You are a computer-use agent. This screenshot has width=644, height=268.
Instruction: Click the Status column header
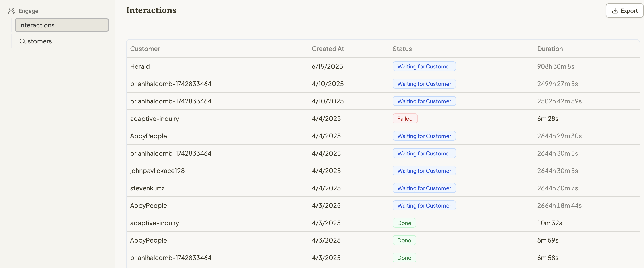coord(402,49)
